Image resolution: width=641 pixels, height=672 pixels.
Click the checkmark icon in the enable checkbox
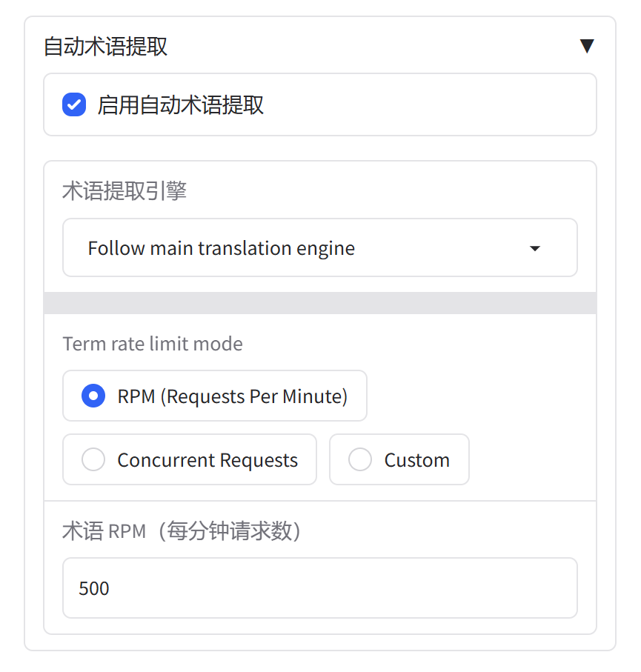coord(73,104)
